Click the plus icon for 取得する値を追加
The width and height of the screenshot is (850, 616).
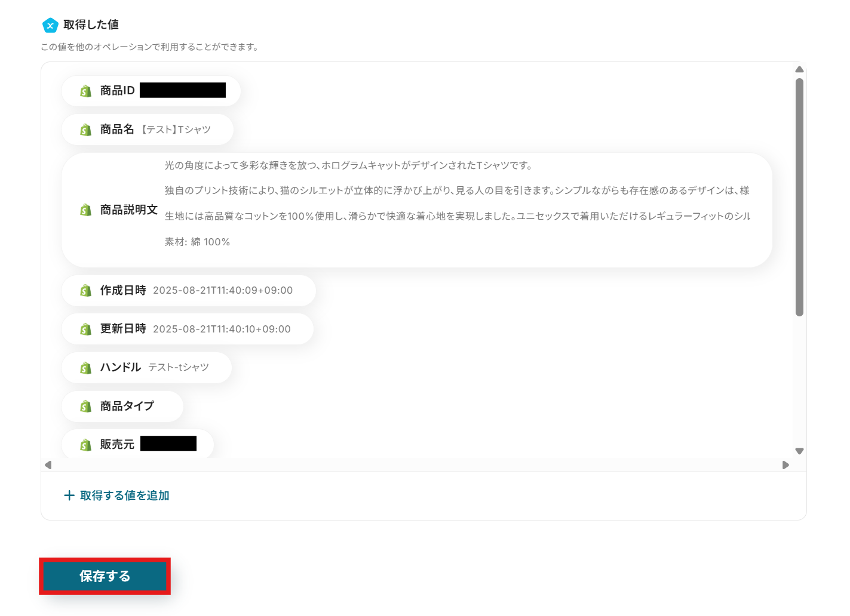[69, 495]
